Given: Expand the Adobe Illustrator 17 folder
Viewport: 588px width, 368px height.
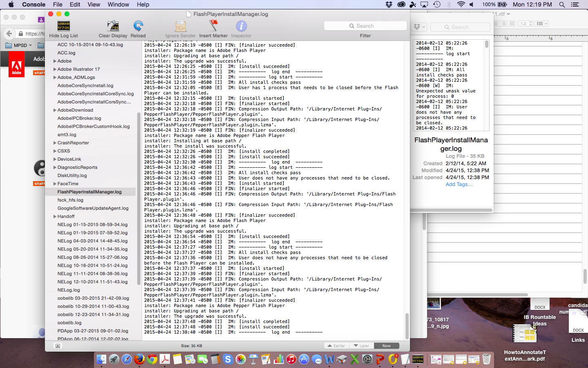Looking at the screenshot, I should pyautogui.click(x=55, y=69).
